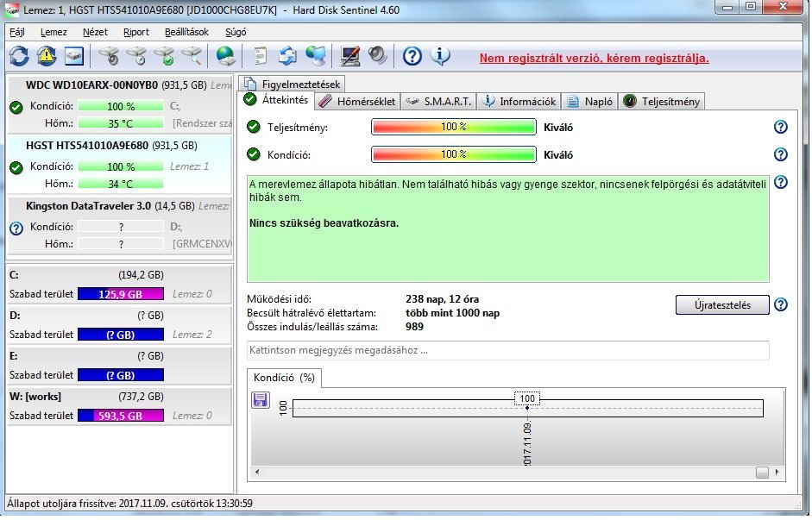Select the HGST HTS541010A9E680 disk
The image size is (812, 520).
point(119,165)
